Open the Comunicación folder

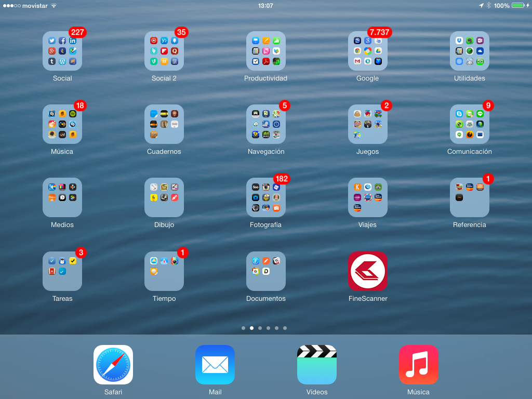click(x=470, y=124)
